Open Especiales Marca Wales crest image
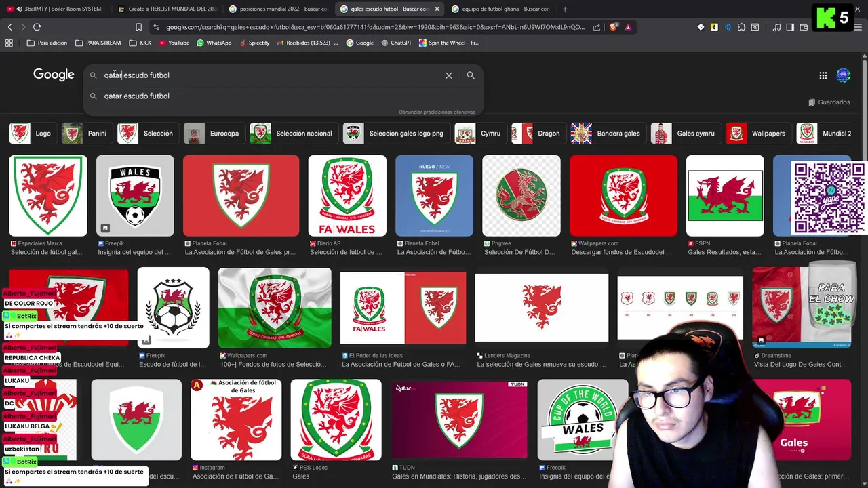868x488 pixels. [48, 195]
